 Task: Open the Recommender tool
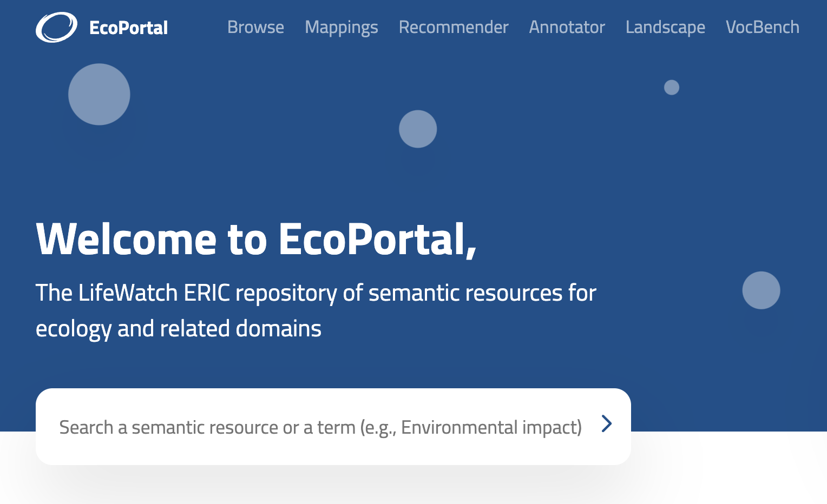pos(454,27)
